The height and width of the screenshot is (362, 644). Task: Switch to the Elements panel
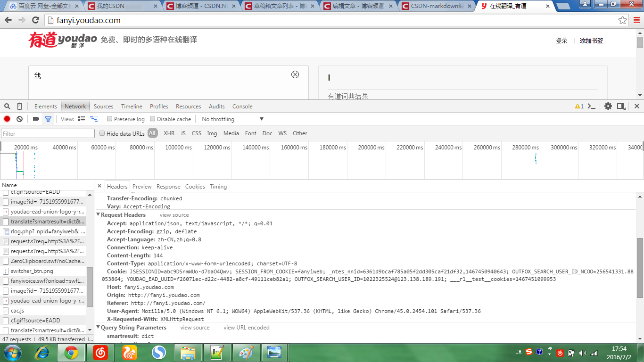point(46,107)
